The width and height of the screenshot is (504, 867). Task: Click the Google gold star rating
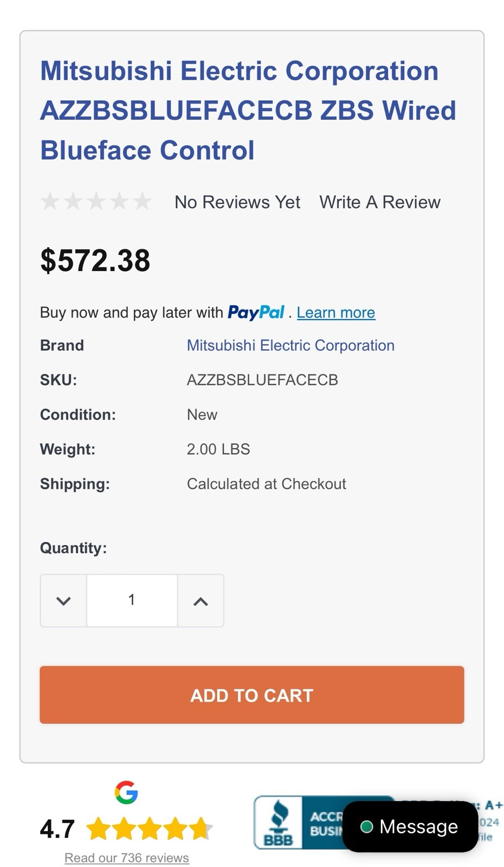coord(149,829)
